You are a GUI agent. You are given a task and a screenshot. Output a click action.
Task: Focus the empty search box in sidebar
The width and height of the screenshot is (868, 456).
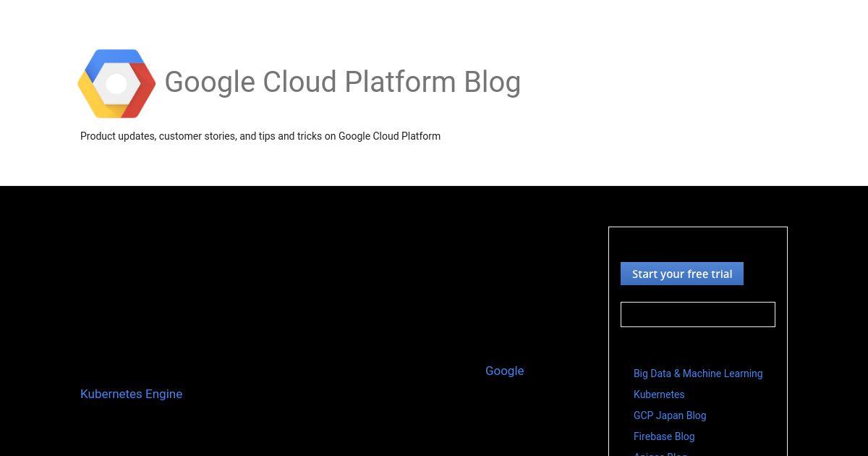[698, 314]
